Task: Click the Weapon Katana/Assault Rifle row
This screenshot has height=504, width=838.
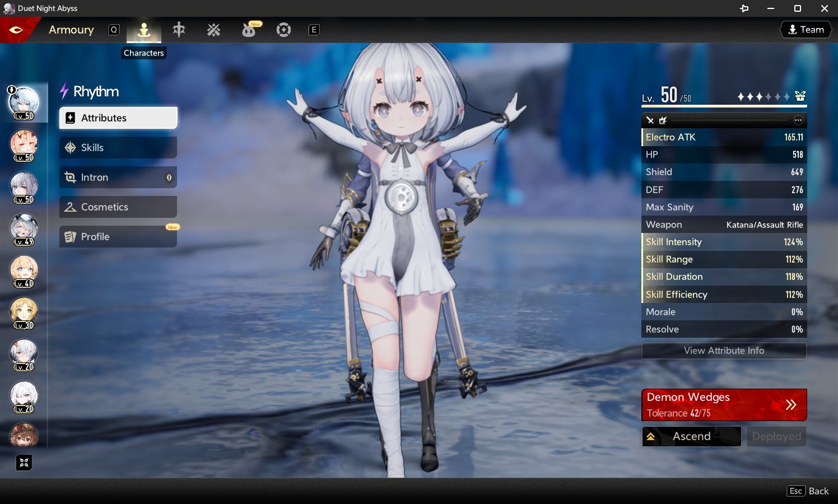Action: click(x=724, y=225)
